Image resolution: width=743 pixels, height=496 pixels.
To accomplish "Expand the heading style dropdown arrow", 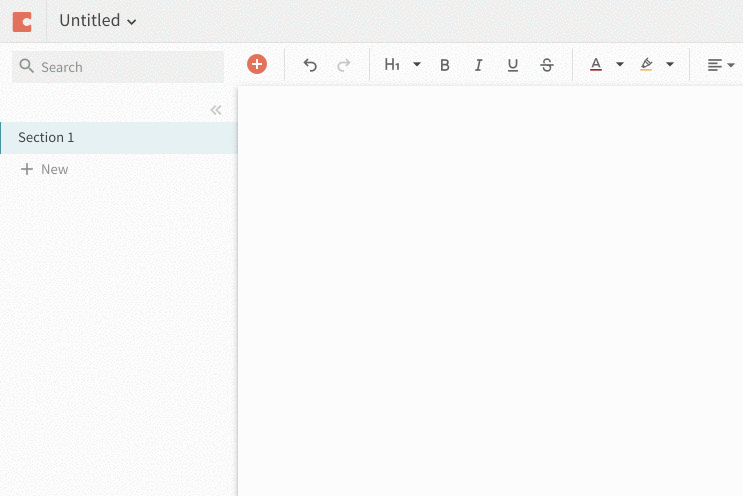I will pyautogui.click(x=417, y=64).
